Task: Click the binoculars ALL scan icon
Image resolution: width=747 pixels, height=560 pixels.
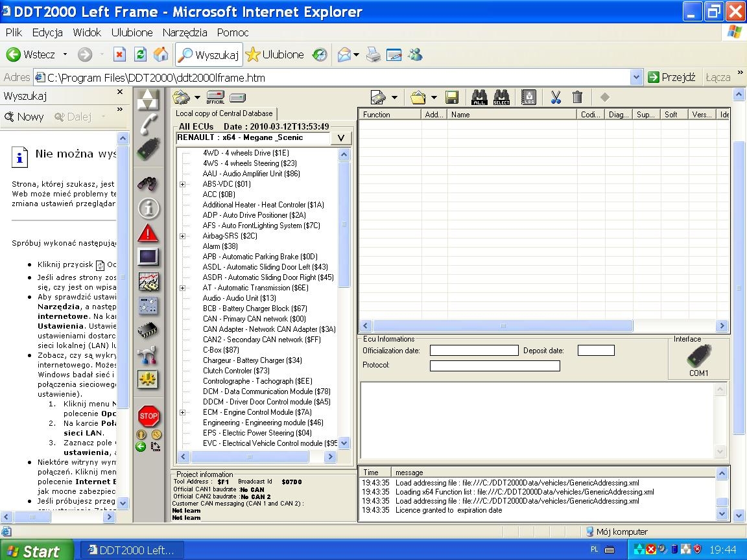Action: click(479, 97)
